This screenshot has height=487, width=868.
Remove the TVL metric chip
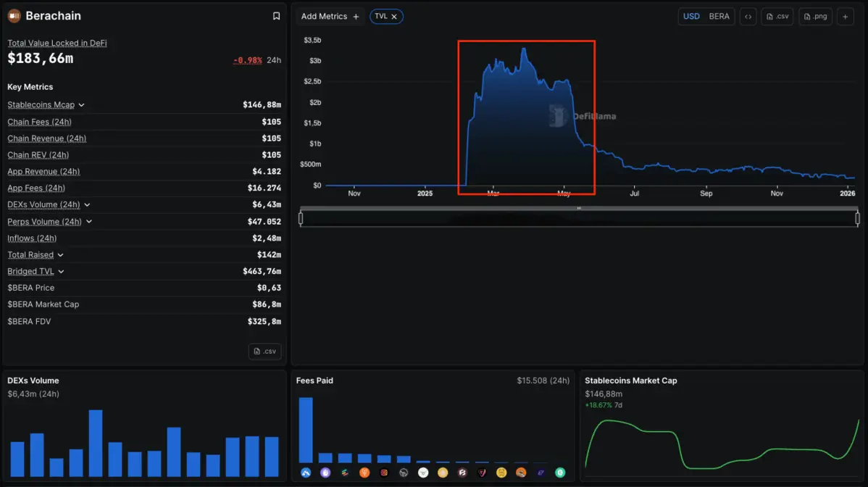(394, 17)
